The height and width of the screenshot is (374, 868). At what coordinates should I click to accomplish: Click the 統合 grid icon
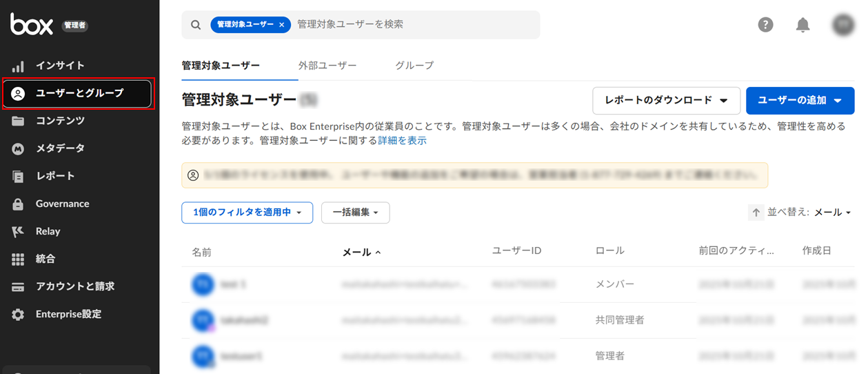(x=19, y=259)
